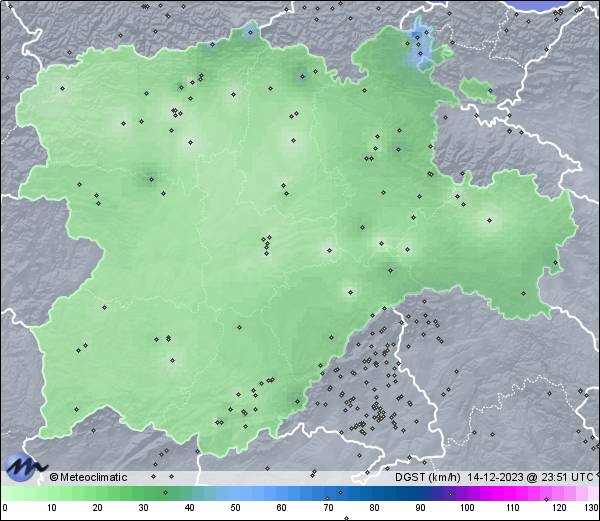600x521 pixels.
Task: Click the 120 label on the gust scale
Action: click(559, 508)
